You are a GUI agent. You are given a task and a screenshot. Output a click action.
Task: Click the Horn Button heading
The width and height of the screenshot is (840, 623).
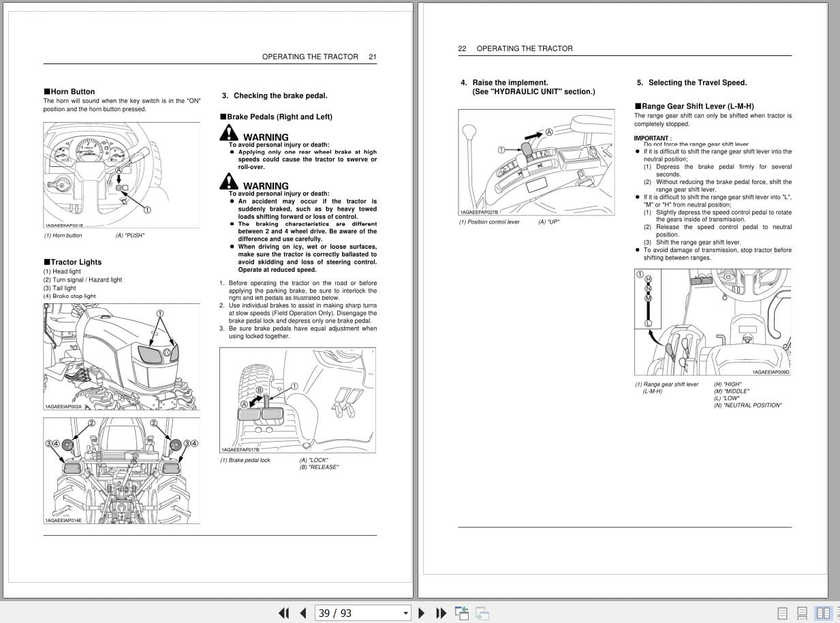pos(69,91)
